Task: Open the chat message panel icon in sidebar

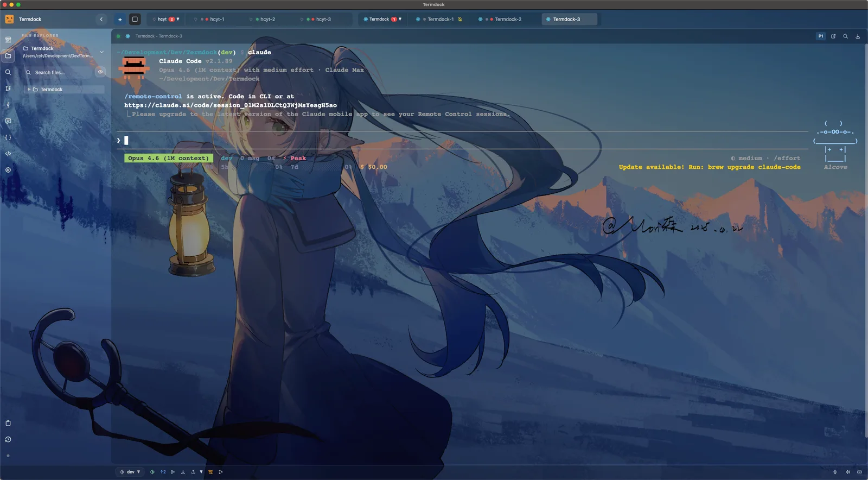Action: 8,121
